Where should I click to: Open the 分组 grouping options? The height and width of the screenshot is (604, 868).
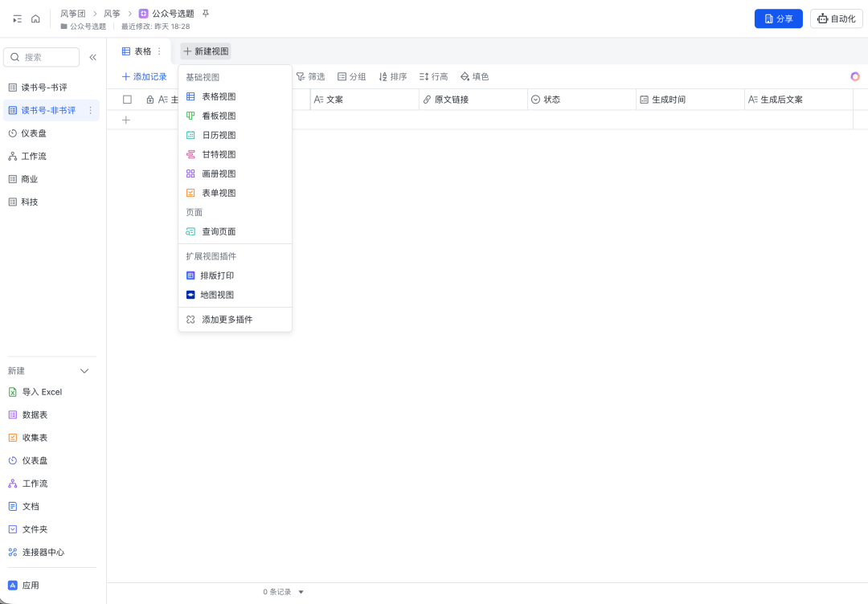coord(354,76)
